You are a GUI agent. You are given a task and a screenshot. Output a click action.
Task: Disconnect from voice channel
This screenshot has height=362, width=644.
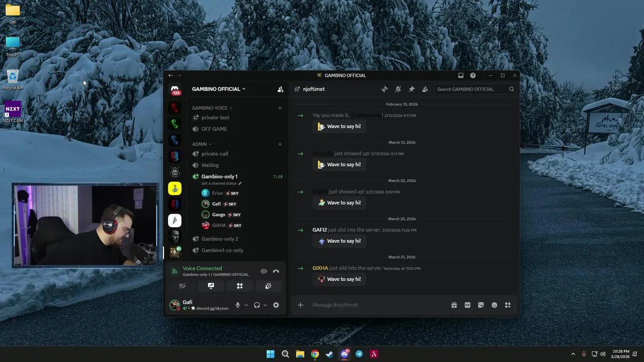click(x=276, y=271)
